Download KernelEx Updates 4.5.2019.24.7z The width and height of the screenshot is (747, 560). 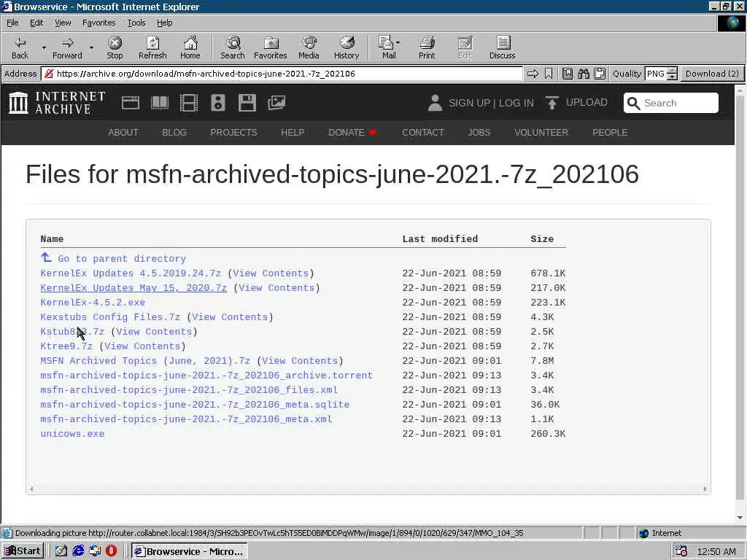tap(131, 273)
